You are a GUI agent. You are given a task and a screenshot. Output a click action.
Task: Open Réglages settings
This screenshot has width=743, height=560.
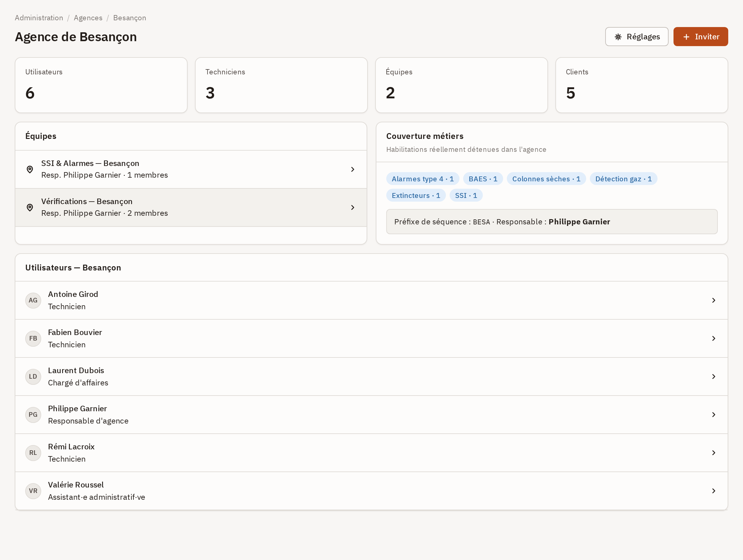(637, 37)
